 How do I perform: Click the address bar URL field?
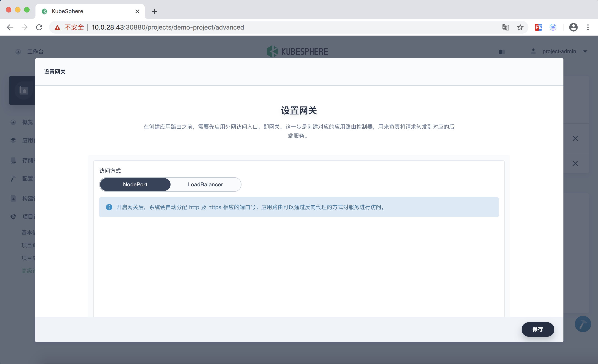[x=267, y=27]
